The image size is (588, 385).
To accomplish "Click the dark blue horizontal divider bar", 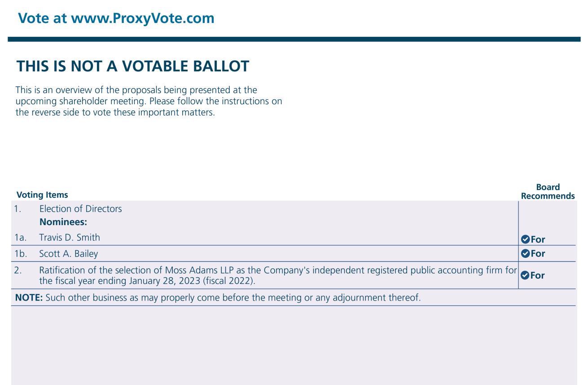I will point(294,40).
